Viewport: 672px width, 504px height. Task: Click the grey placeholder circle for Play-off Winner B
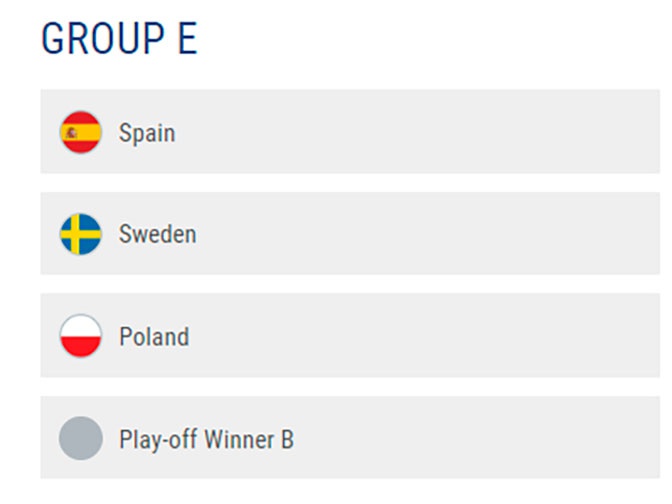click(81, 438)
